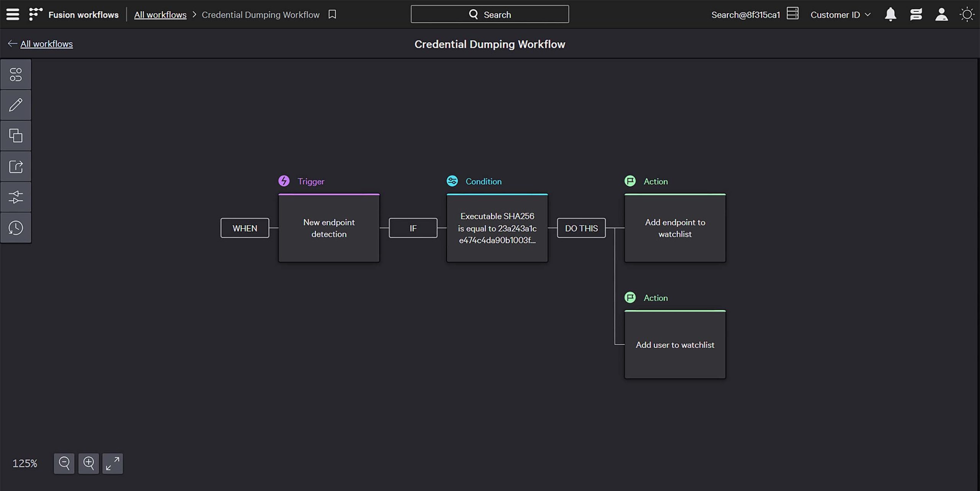Click the edit pencil sidebar icon
The width and height of the screenshot is (980, 491).
[x=16, y=105]
